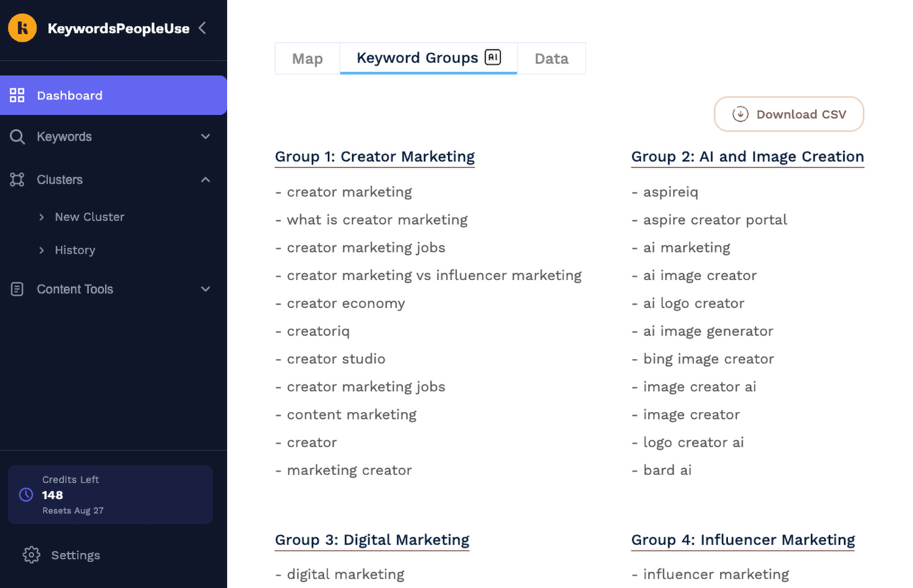Click the 'Resets Aug 27' text
Screen dimensions: 913x588
coord(73,511)
